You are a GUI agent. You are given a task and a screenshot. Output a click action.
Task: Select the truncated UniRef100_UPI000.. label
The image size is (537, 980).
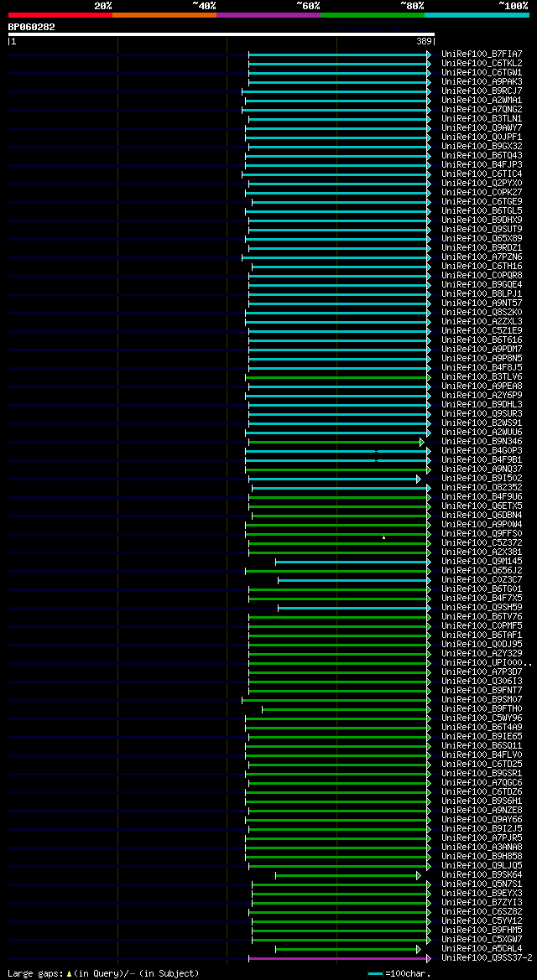tap(487, 662)
